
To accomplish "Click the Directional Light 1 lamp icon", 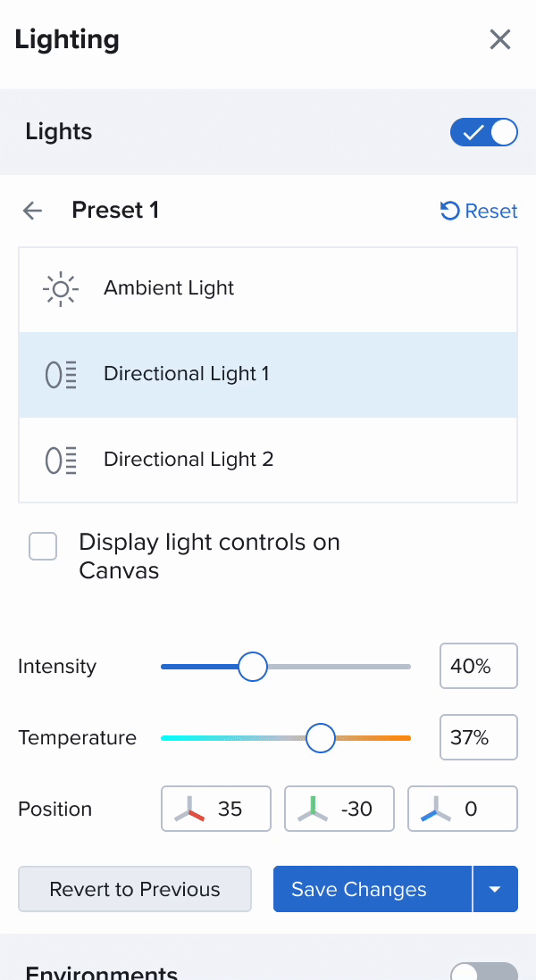I will (61, 374).
